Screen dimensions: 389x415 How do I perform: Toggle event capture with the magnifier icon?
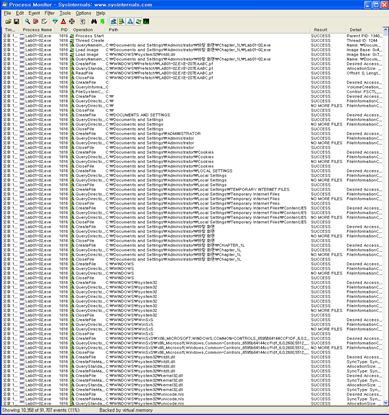[27, 22]
